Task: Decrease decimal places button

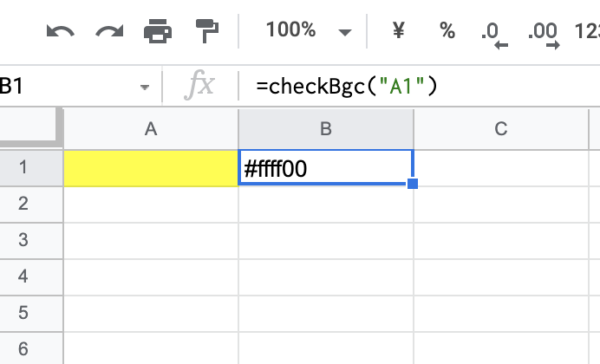Action: point(494,35)
